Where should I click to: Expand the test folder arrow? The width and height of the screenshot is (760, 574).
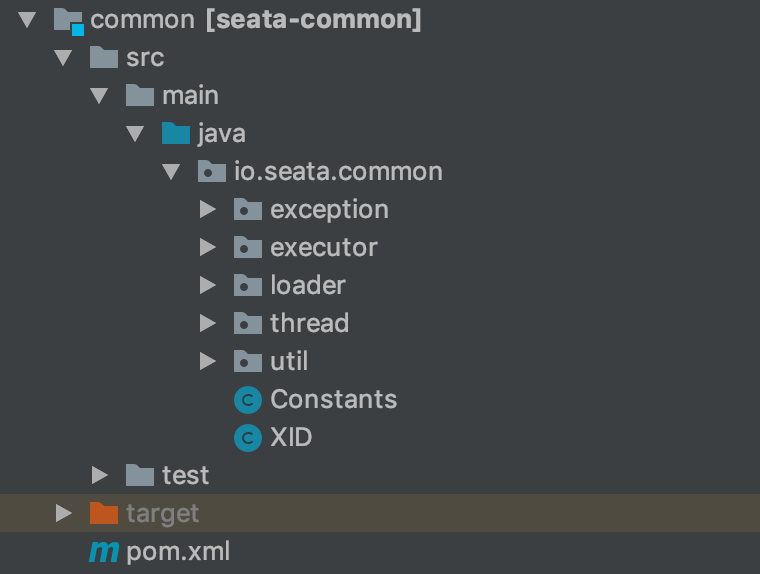(100, 475)
